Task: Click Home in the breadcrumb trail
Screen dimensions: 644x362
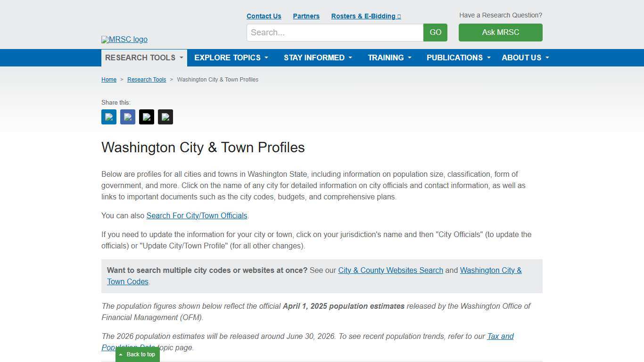Action: pyautogui.click(x=109, y=79)
